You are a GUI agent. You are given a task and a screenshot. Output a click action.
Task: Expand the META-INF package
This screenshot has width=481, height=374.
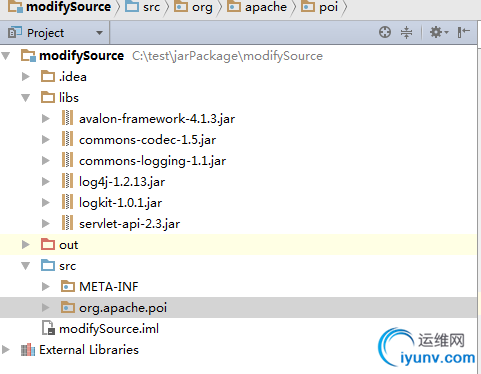(46, 287)
